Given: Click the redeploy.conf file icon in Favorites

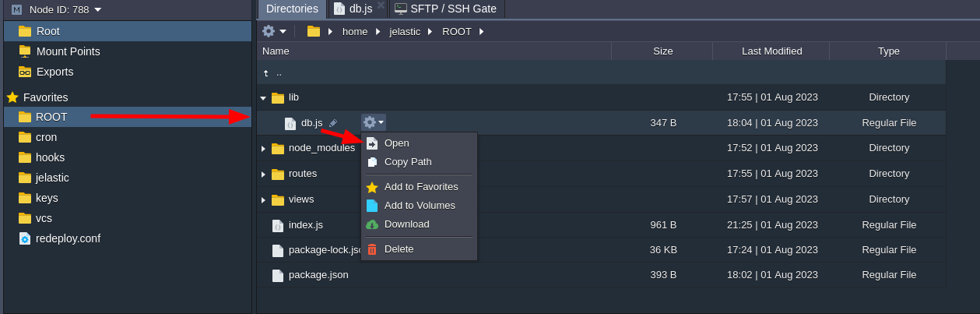Looking at the screenshot, I should coord(25,238).
